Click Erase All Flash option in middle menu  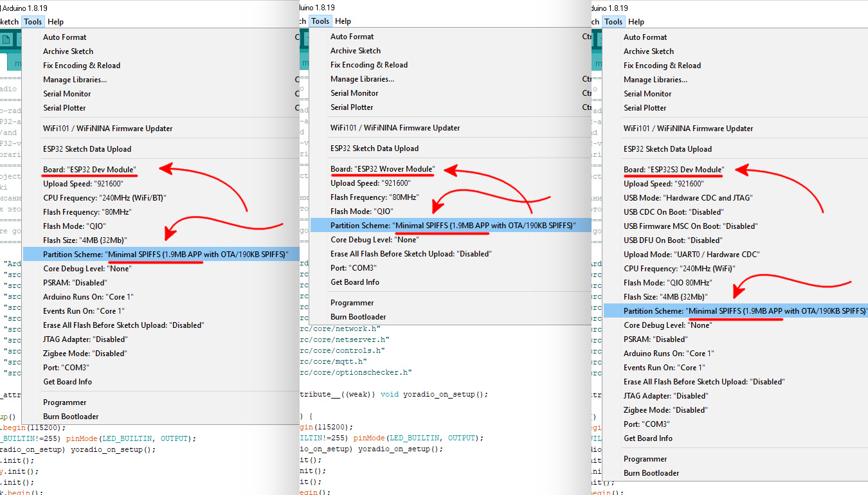tap(410, 254)
